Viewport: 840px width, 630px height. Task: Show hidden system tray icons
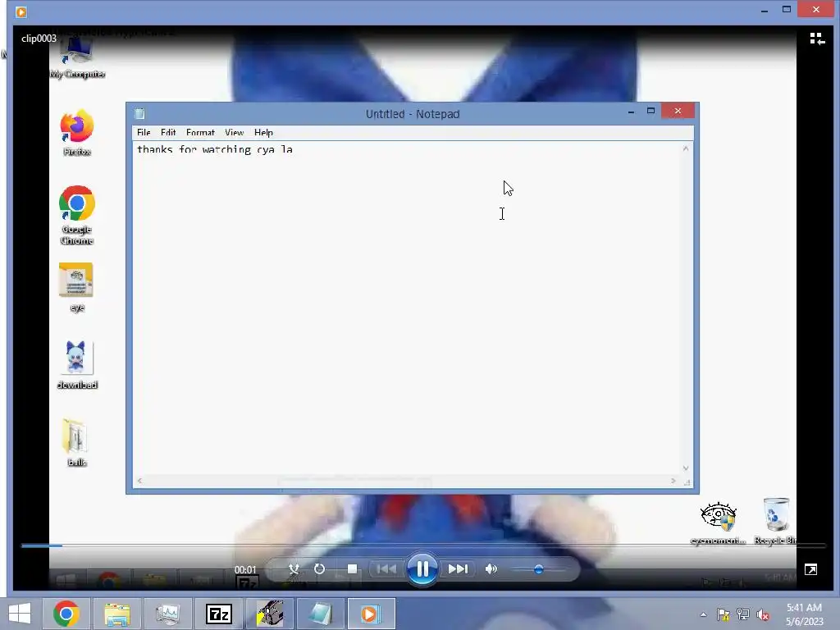click(x=703, y=614)
